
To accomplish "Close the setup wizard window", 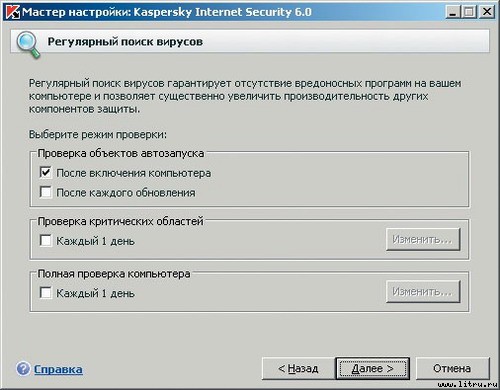I will click(487, 12).
